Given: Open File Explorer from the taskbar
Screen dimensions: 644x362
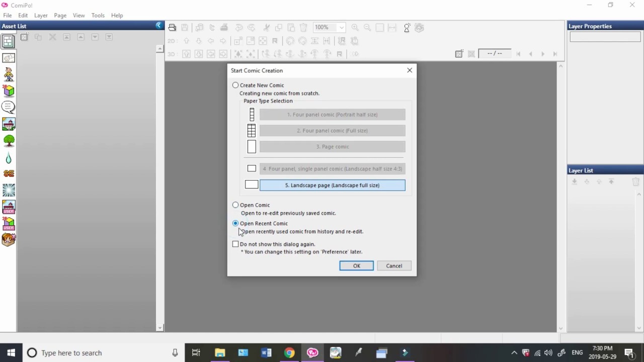Looking at the screenshot, I should point(220,353).
